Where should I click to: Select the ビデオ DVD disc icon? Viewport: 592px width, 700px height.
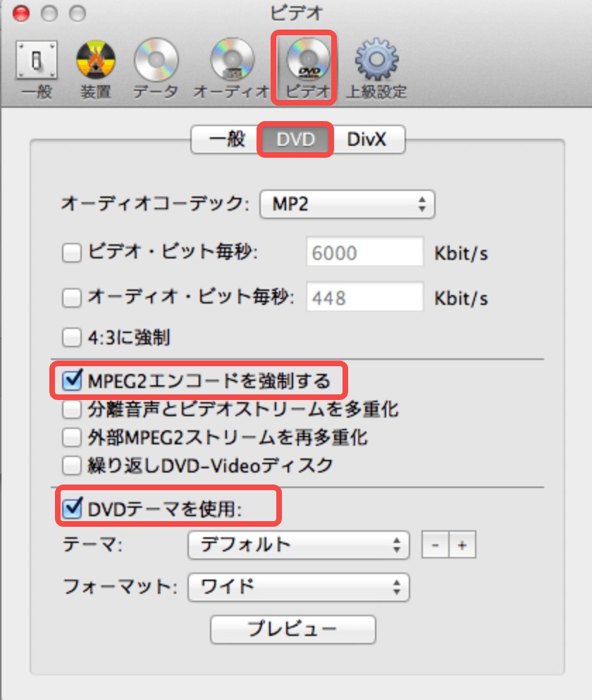308,59
